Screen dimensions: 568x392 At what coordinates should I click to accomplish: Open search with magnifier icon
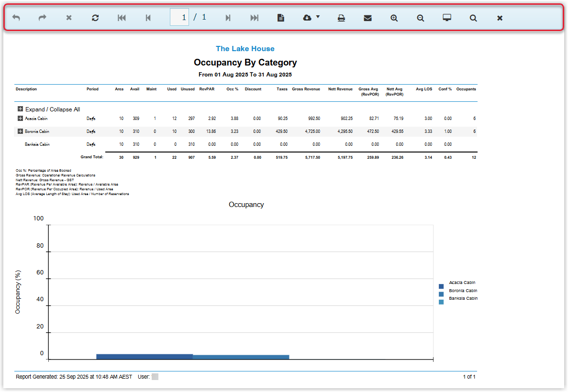pos(473,18)
